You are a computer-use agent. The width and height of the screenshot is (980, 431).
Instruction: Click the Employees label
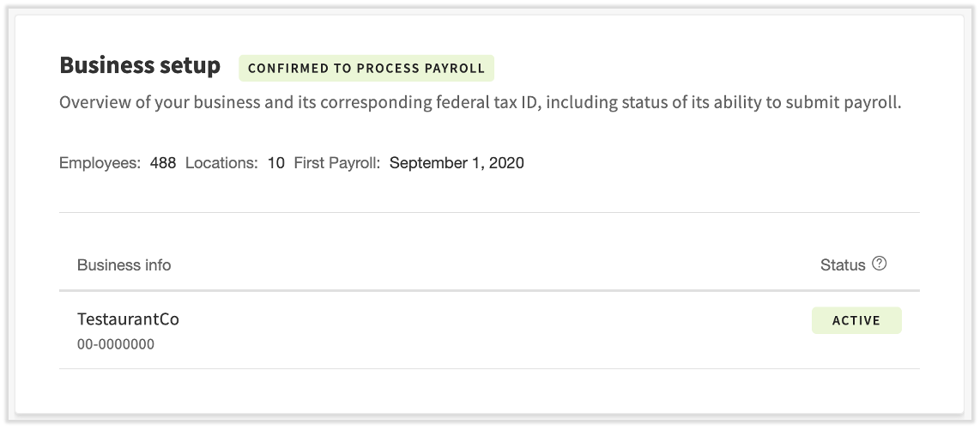[x=100, y=163]
